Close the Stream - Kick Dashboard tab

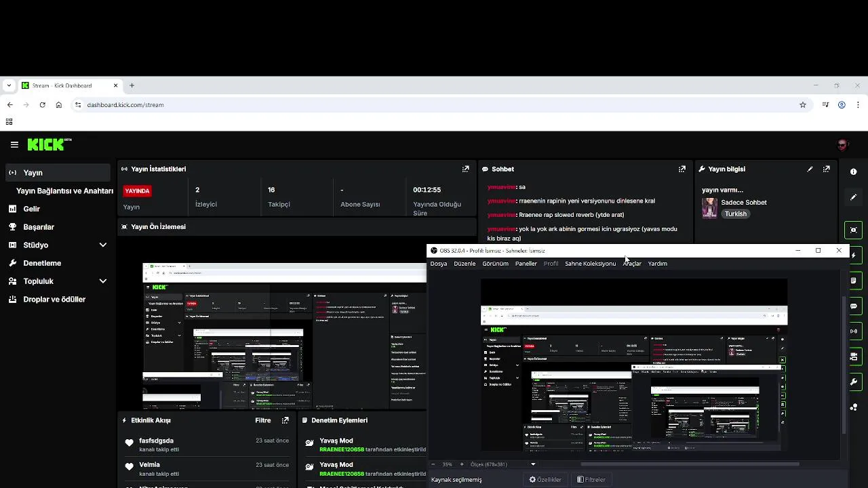point(115,85)
